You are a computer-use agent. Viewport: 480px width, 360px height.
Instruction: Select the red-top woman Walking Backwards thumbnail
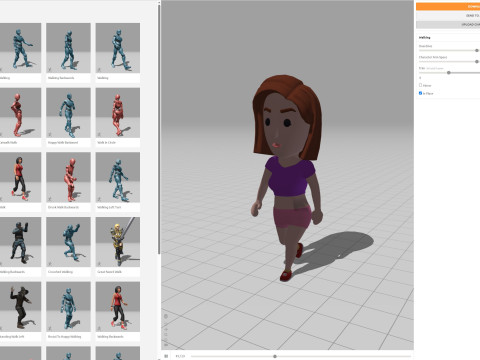[x=118, y=307]
